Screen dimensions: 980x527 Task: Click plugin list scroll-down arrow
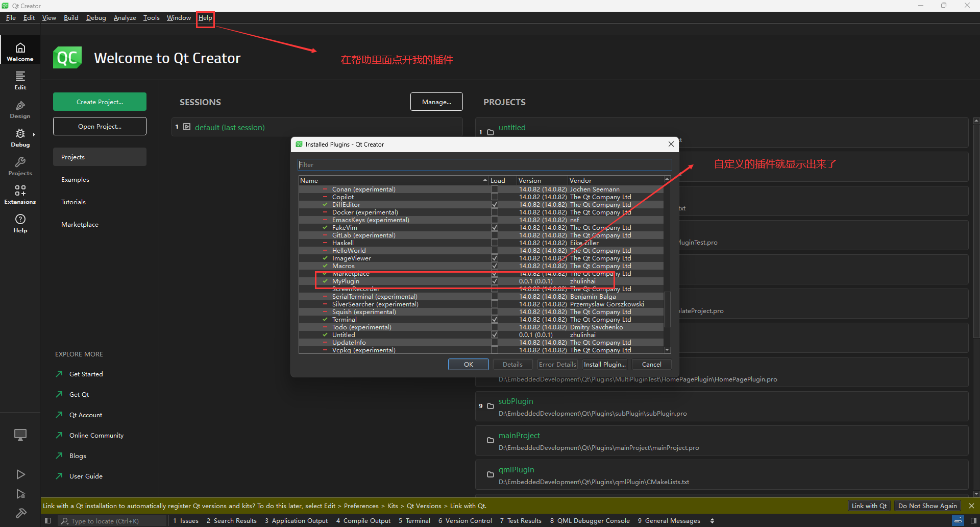[667, 350]
